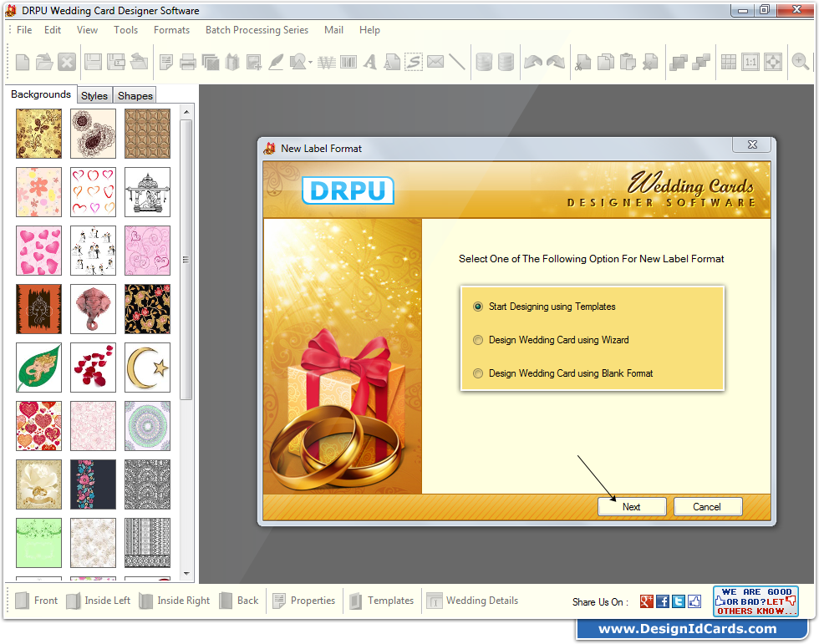Screen dimensions: 819x644
Task: Share on Twitter icon
Action: (x=678, y=601)
